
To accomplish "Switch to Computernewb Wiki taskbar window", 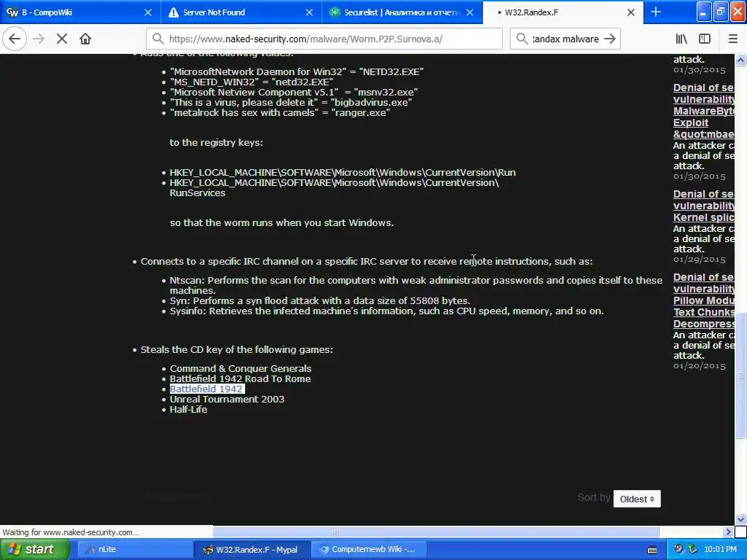I will tap(368, 550).
